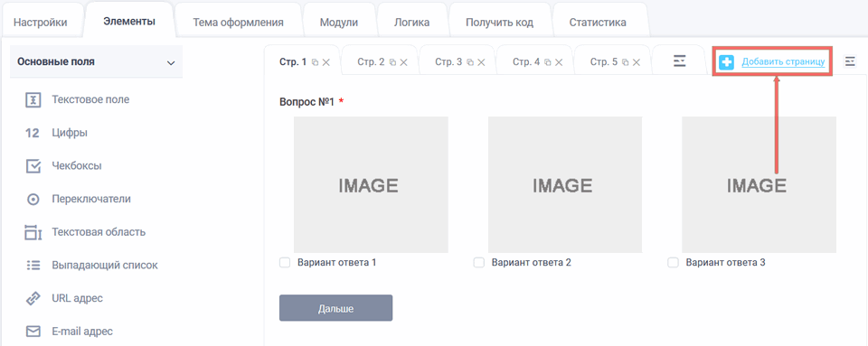Close the Стр. 3 page tab
Screen dimensions: 868x346
coord(481,62)
